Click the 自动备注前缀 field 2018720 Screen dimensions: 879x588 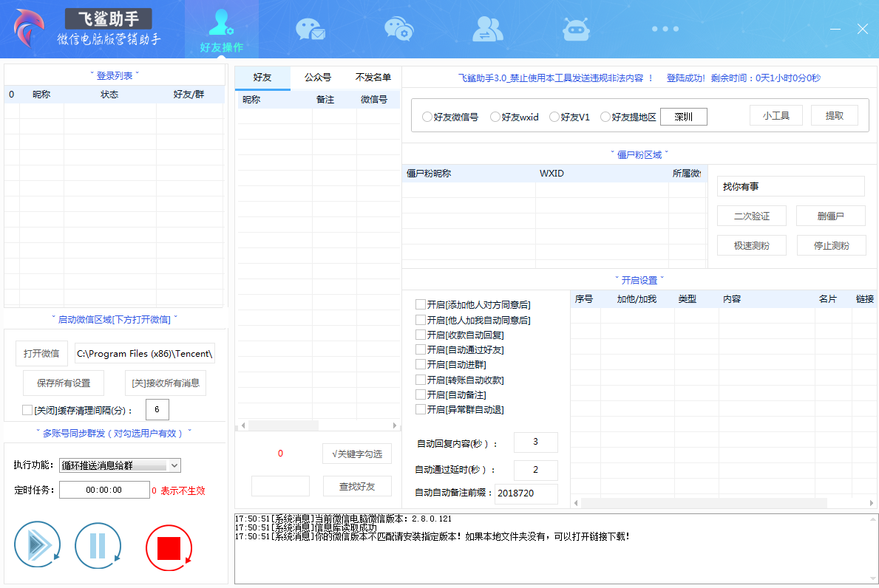[526, 493]
